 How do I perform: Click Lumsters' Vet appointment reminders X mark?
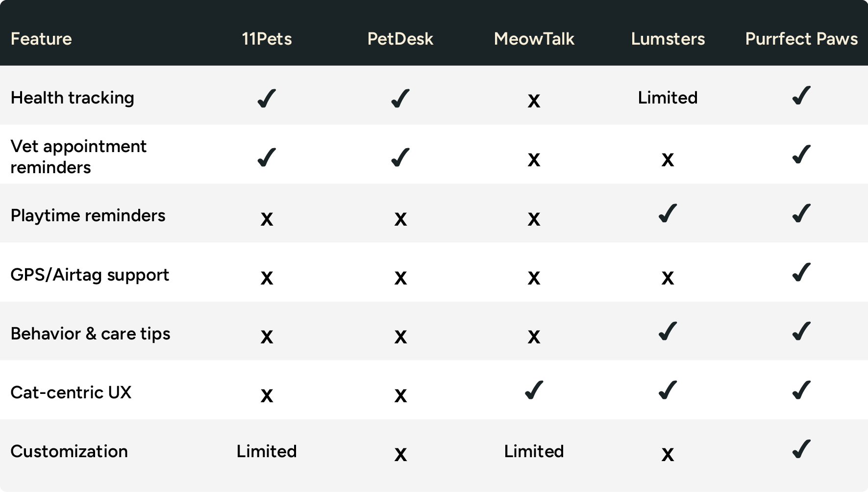tap(668, 160)
